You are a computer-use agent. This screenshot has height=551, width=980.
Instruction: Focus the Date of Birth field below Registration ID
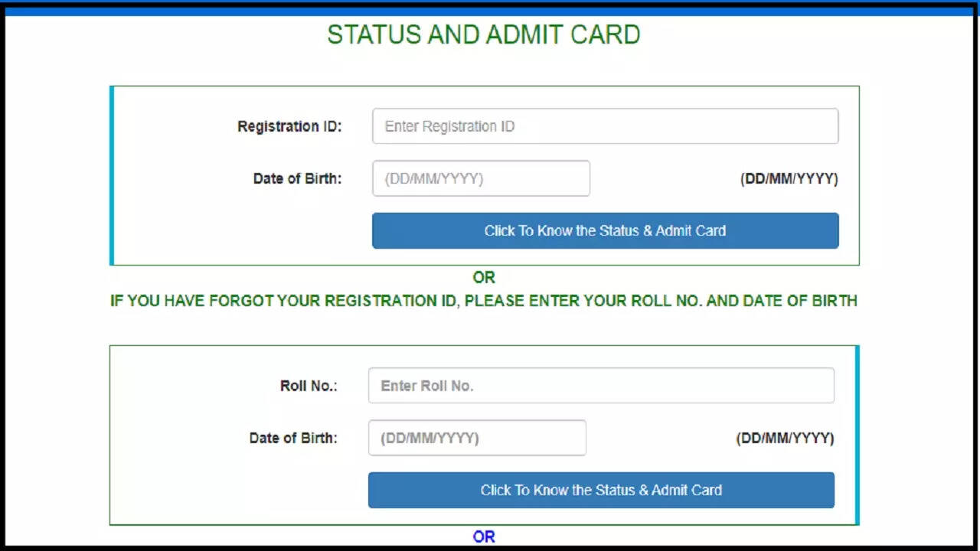481,178
